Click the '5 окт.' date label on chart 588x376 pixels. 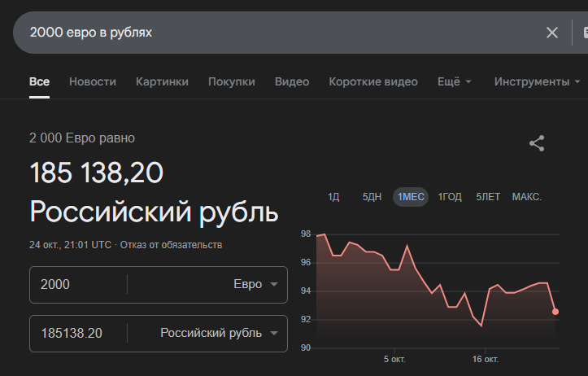tap(394, 360)
